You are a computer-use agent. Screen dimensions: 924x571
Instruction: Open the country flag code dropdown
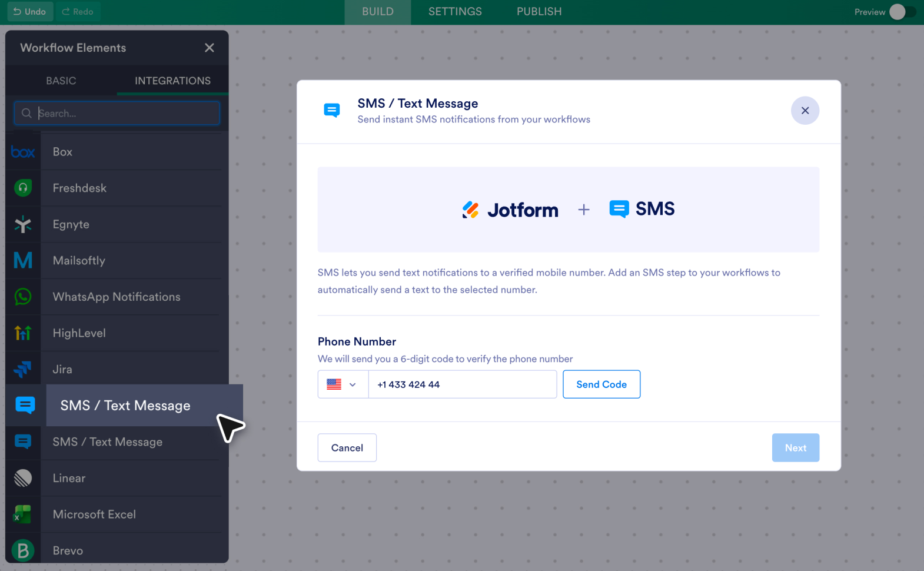pos(343,384)
